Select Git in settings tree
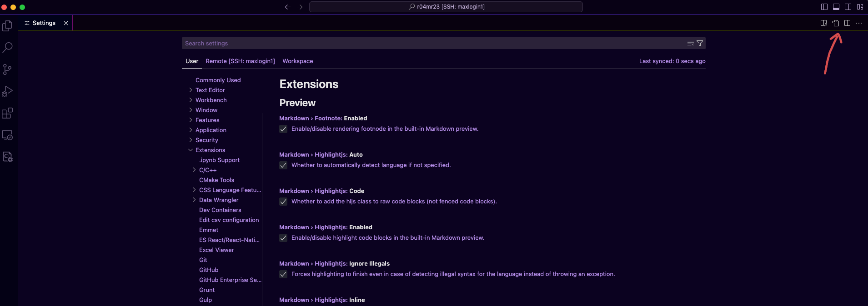Viewport: 868px width, 306px height. [203, 260]
